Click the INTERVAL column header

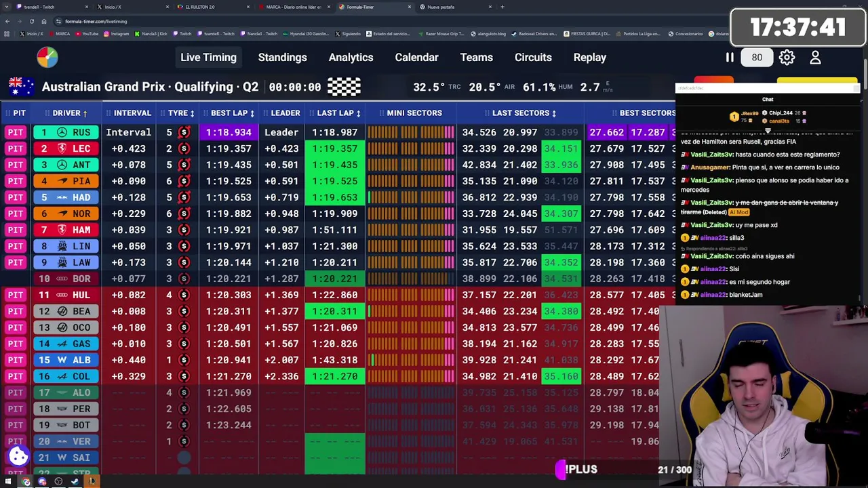point(129,113)
